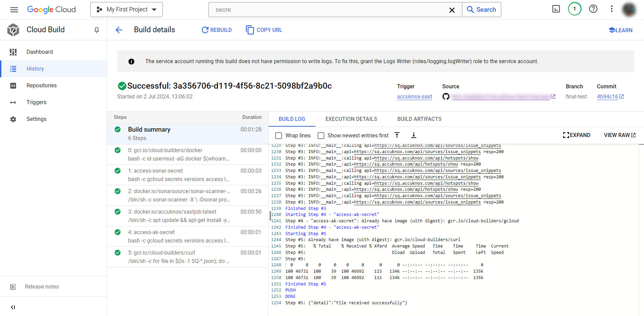The height and width of the screenshot is (316, 644).
Task: Open the accuknox-sast trigger link
Action: [414, 96]
